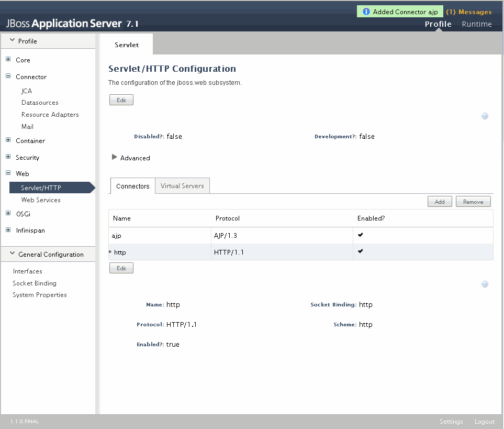This screenshot has width=504, height=429.
Task: Click the Name column header
Action: 122,218
